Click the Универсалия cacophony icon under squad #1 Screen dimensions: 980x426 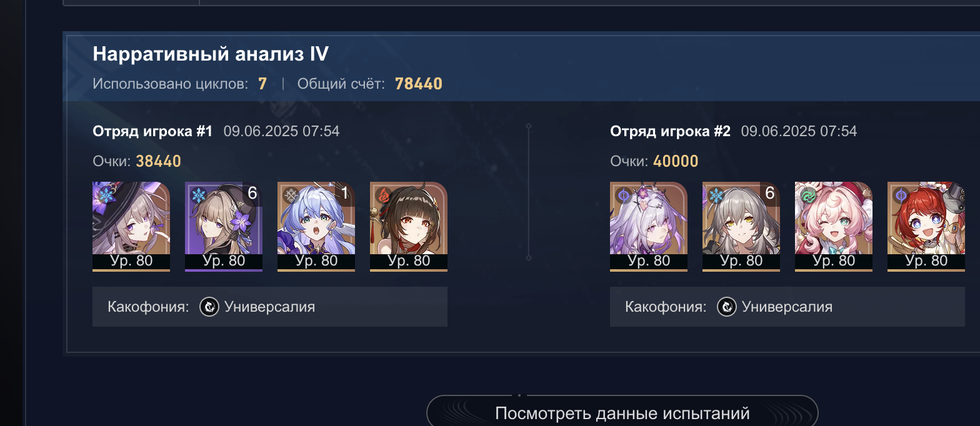[x=209, y=307]
